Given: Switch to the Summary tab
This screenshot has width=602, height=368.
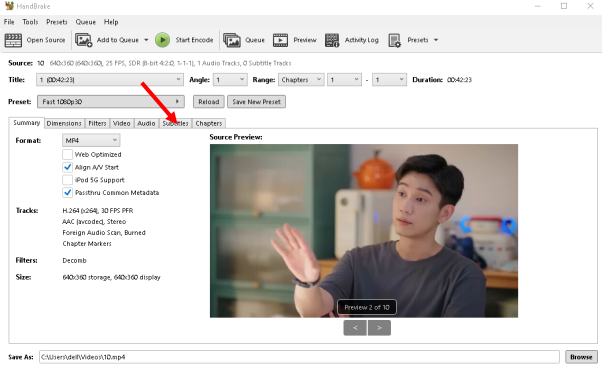Looking at the screenshot, I should point(26,123).
